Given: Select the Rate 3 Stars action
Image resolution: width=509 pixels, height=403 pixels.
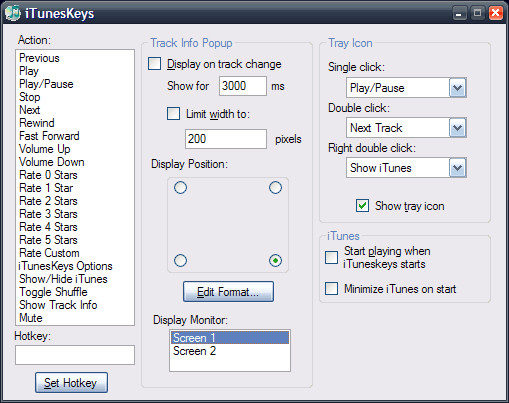Looking at the screenshot, I should 75,214.
